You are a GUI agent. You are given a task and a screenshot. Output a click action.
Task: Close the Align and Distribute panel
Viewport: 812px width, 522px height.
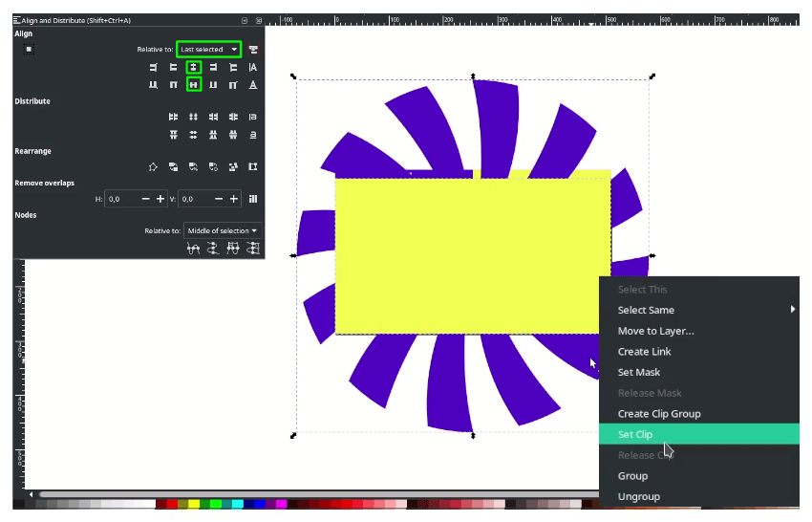(x=259, y=21)
